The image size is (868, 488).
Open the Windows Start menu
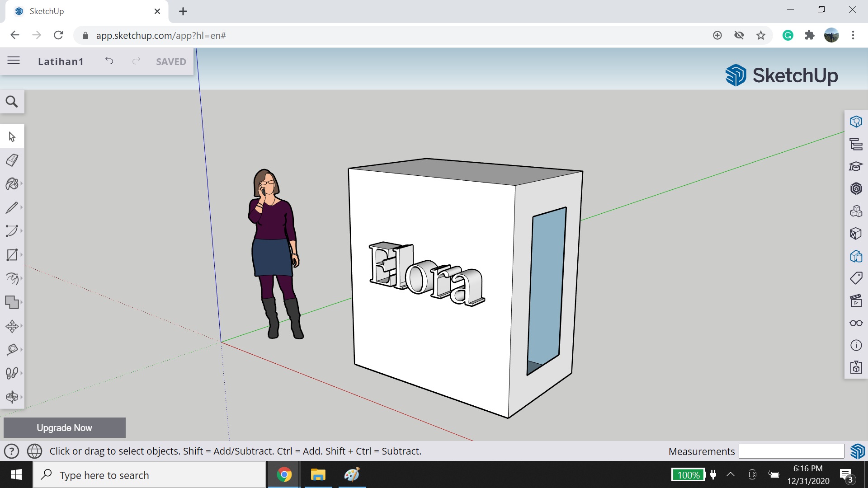(x=16, y=474)
